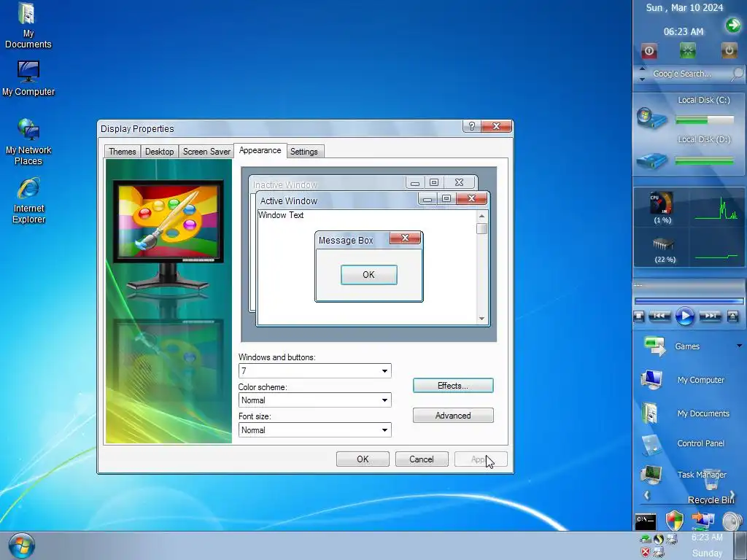The width and height of the screenshot is (747, 560).
Task: Click the Google Search input field
Action: [x=689, y=74]
